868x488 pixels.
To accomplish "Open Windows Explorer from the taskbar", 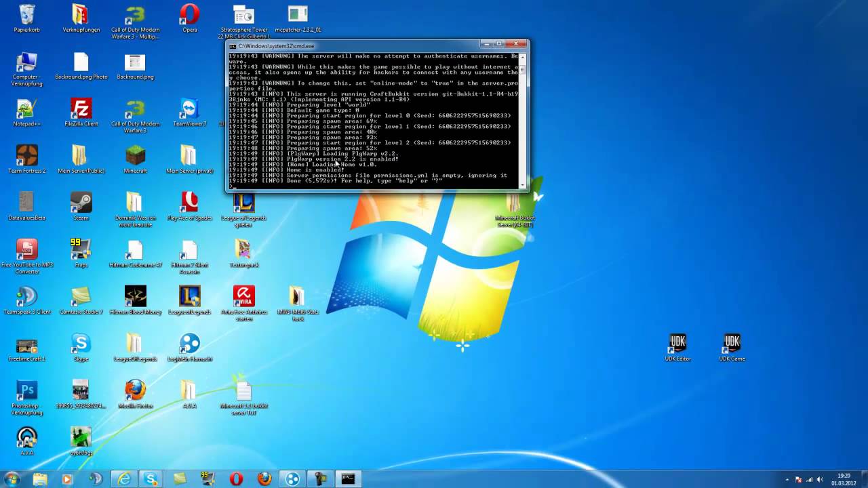I will (40, 479).
